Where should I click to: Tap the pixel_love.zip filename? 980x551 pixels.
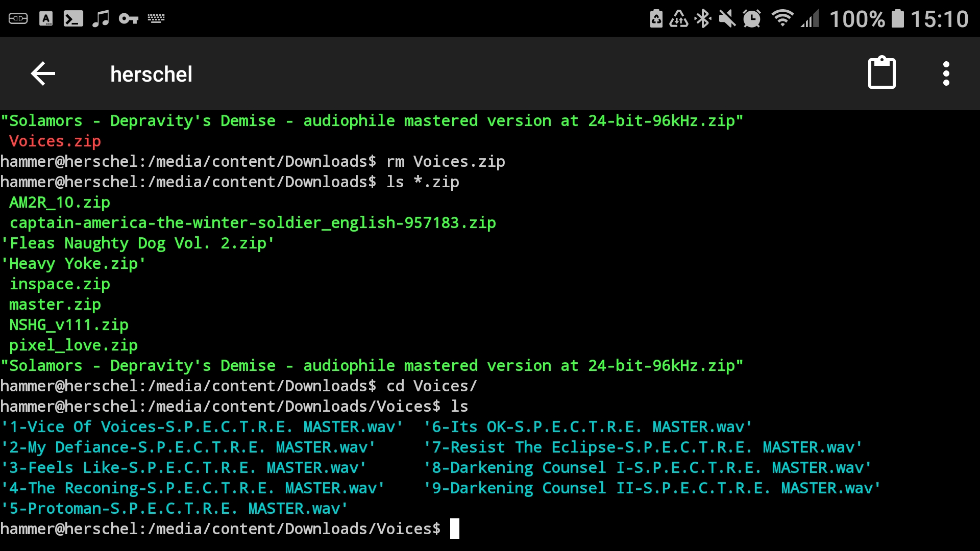[73, 345]
